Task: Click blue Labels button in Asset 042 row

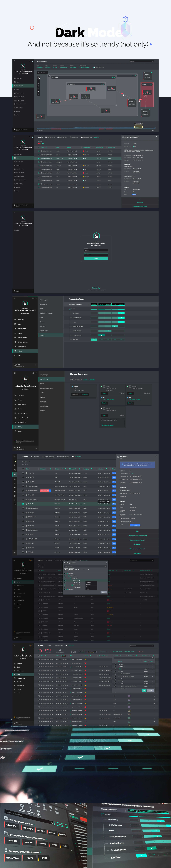Action: click(x=114, y=473)
